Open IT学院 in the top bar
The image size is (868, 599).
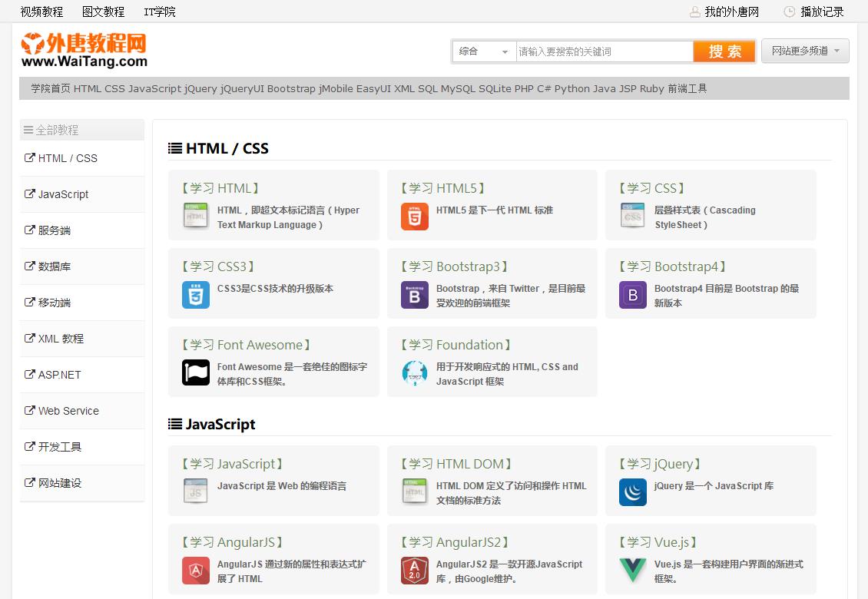point(160,12)
